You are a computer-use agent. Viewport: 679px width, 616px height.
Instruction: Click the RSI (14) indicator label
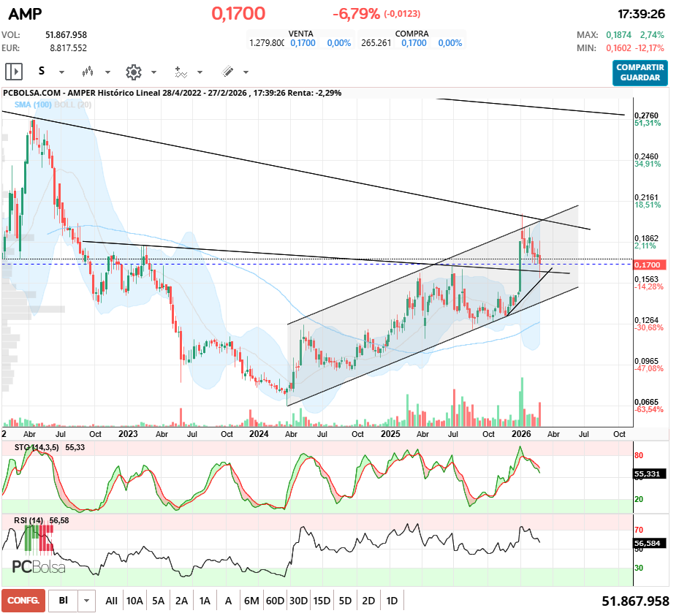[x=29, y=520]
